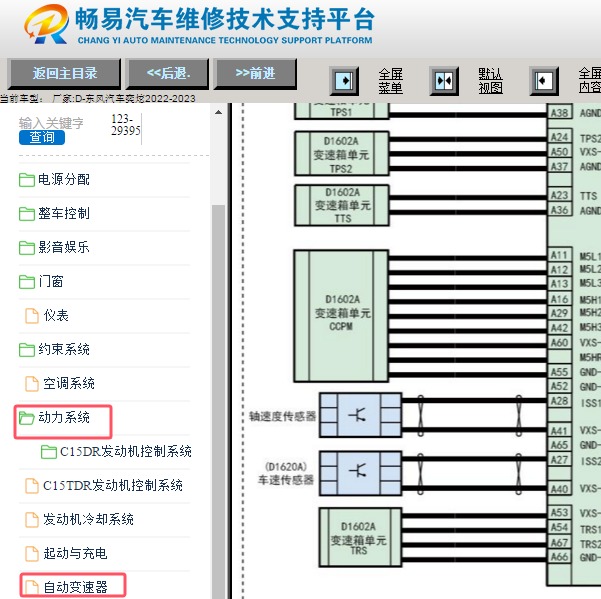The image size is (601, 599).
Task: Go forward with the >>前进 button
Action: point(255,73)
